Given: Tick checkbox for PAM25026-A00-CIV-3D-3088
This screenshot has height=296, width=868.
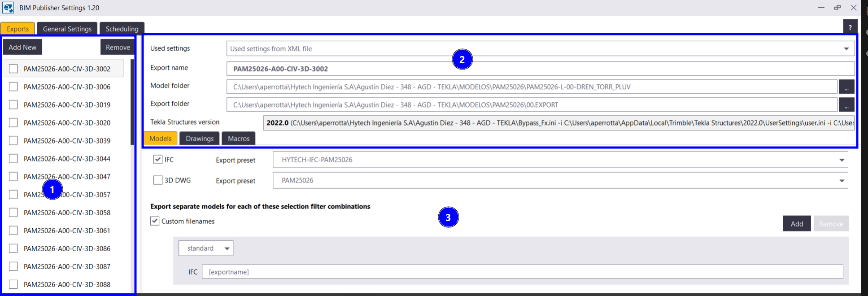Looking at the screenshot, I should 13,284.
